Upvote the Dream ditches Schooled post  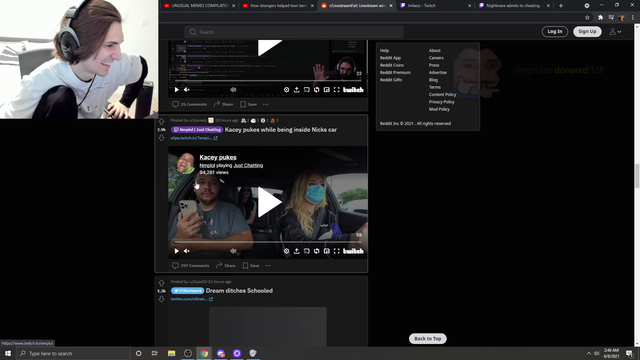[x=162, y=283]
